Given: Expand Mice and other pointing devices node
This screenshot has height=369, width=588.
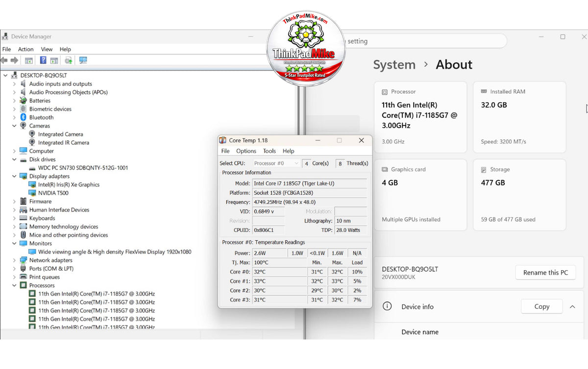Looking at the screenshot, I should tap(14, 235).
